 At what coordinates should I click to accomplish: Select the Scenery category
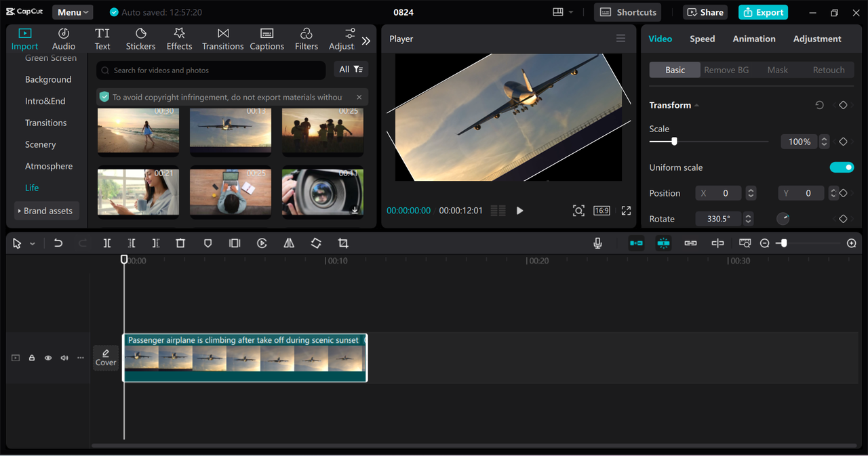pyautogui.click(x=41, y=144)
